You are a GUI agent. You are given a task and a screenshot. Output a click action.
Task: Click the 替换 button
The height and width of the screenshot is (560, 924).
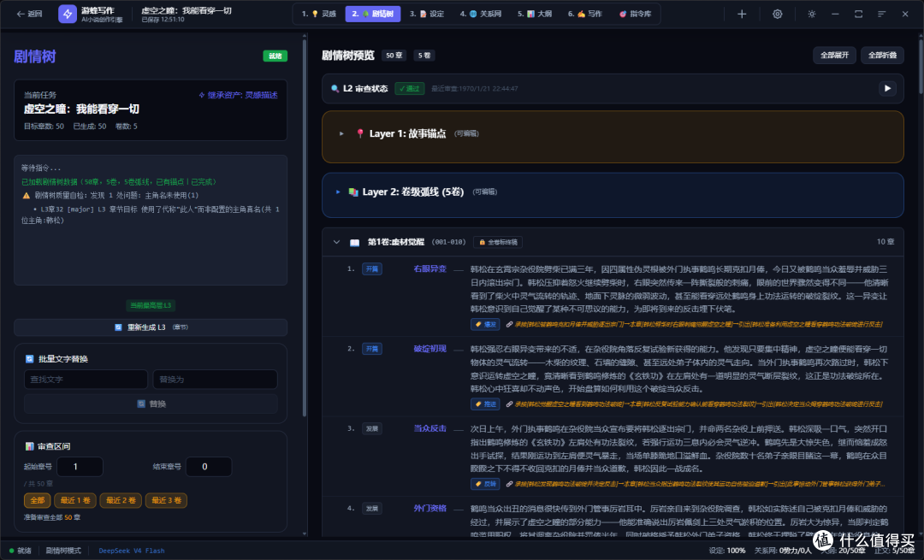[151, 404]
